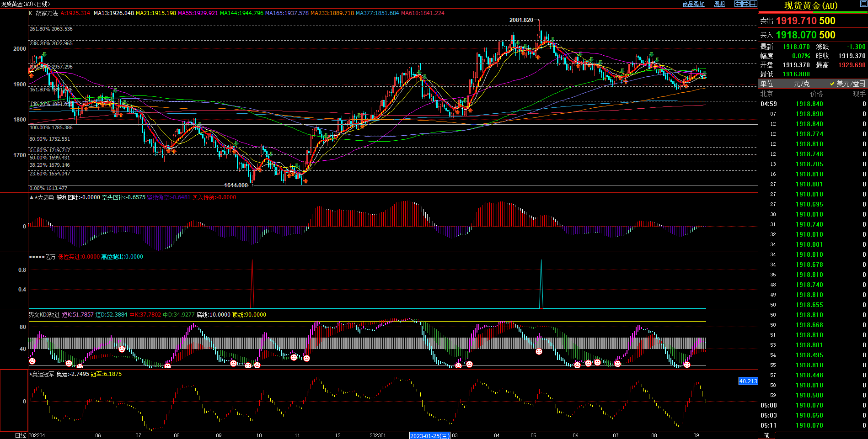
Task: Click the blue 40.213 value label
Action: pos(748,381)
